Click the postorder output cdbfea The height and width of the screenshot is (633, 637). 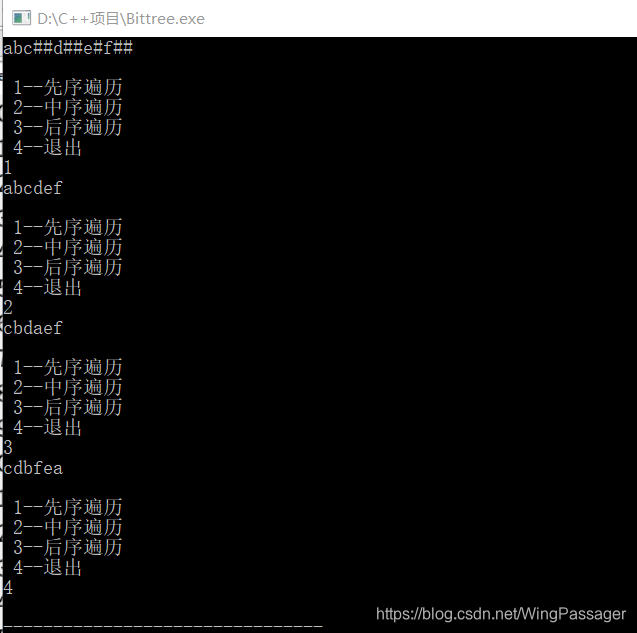click(x=33, y=468)
